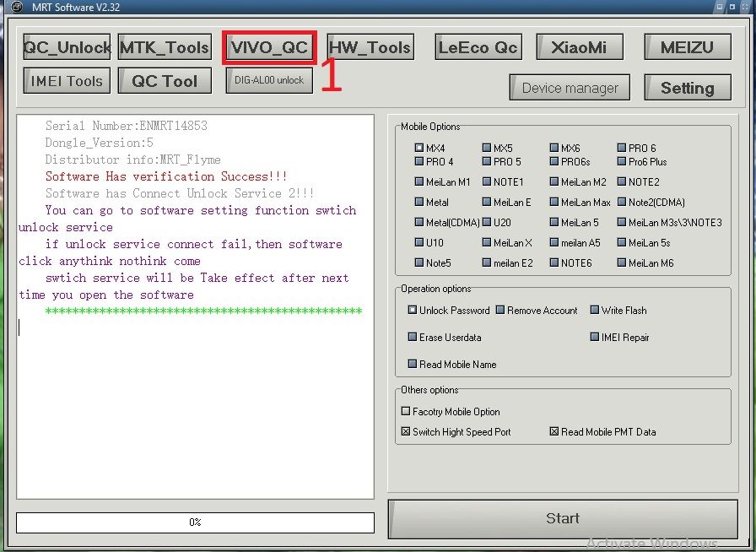Image resolution: width=756 pixels, height=552 pixels.
Task: Select MeiLan E checkbox
Action: 487,202
